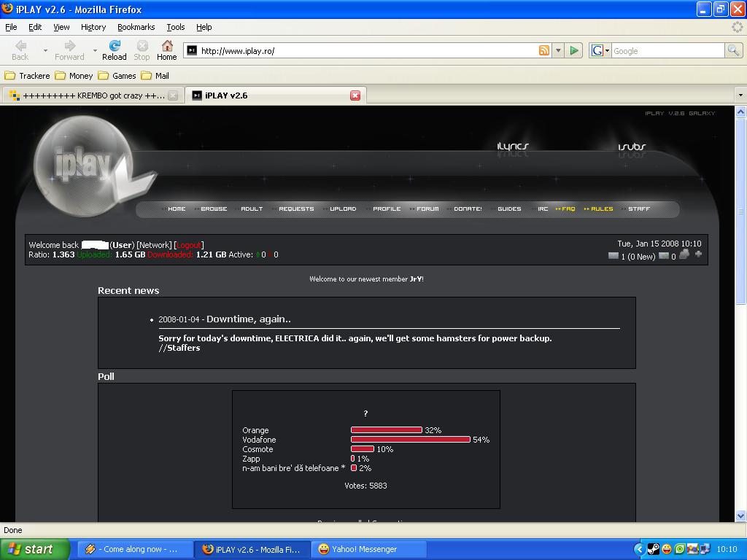Open the tab list dropdown arrow
The image size is (747, 560).
pyautogui.click(x=740, y=96)
